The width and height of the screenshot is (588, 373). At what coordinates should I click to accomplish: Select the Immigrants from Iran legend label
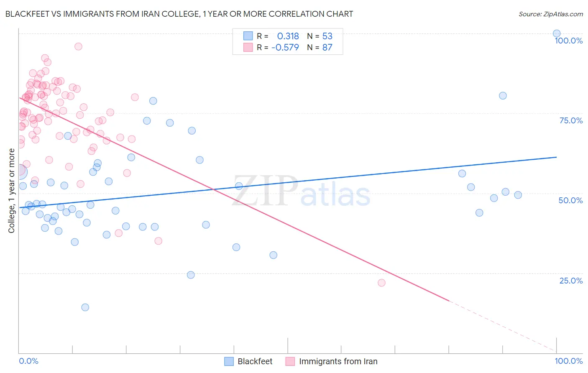pyautogui.click(x=338, y=361)
